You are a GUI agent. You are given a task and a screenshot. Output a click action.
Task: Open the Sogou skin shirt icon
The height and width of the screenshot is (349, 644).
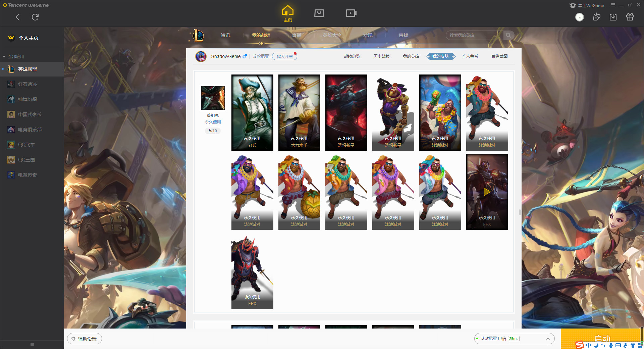coord(633,345)
